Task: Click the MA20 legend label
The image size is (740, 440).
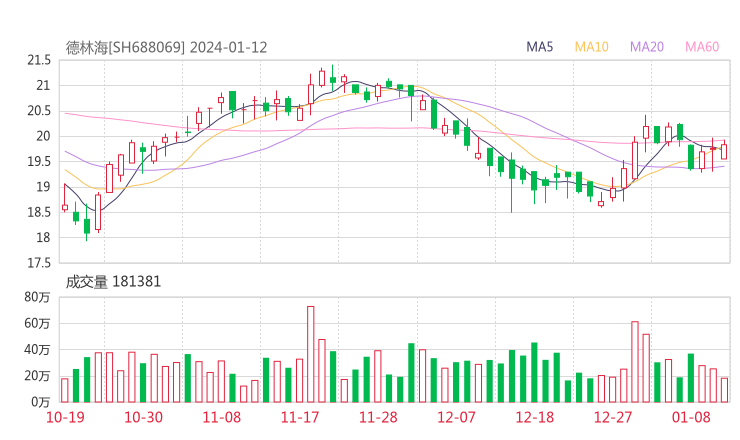Action: click(647, 47)
